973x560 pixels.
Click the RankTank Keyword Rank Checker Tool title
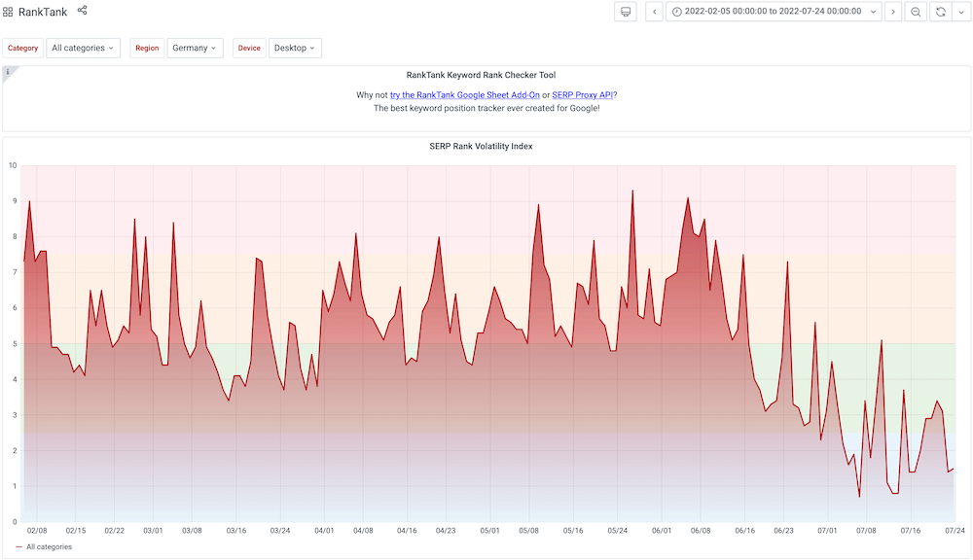click(x=480, y=74)
